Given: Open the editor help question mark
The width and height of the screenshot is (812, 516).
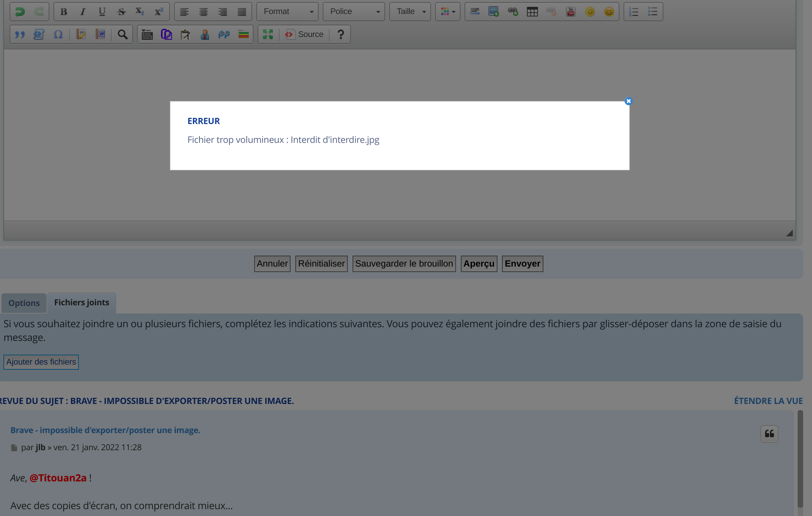Looking at the screenshot, I should (341, 35).
